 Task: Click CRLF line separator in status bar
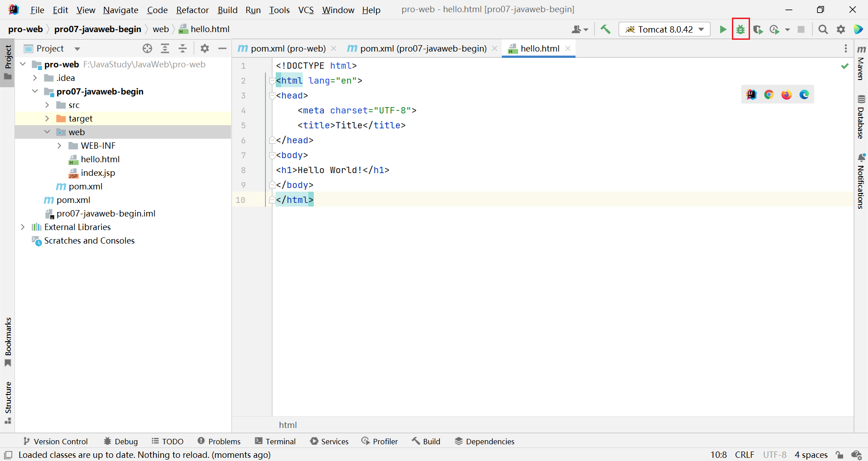pos(745,455)
